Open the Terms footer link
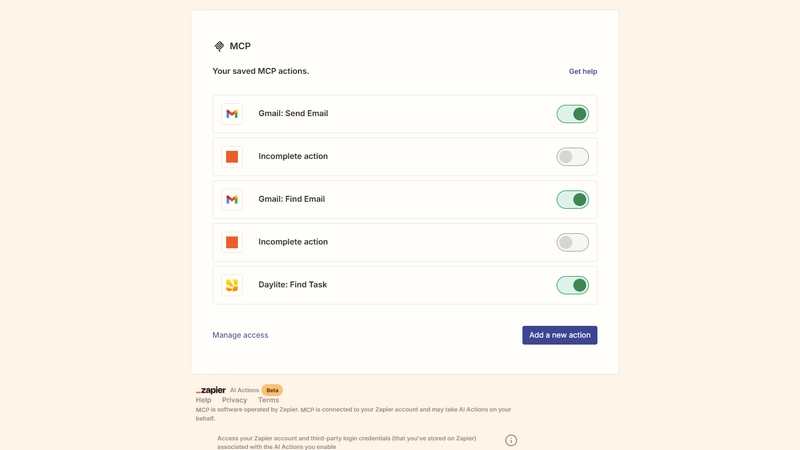Image resolution: width=800 pixels, height=450 pixels. 268,400
